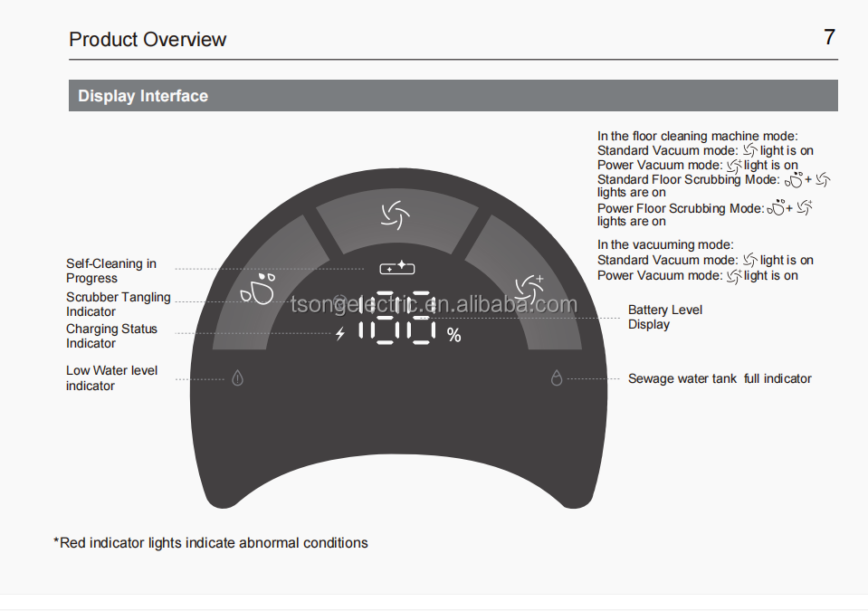Click the percent symbol beside battery digits

tap(454, 335)
